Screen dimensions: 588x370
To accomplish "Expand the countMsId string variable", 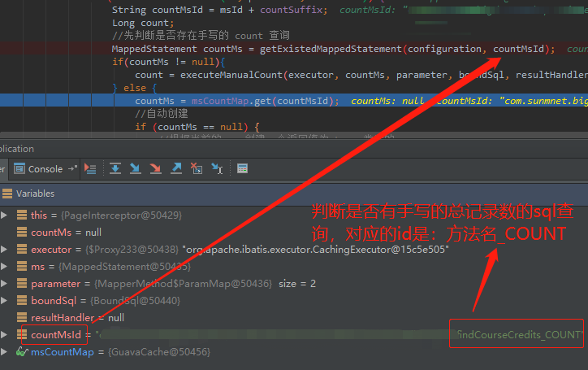I will (x=4, y=334).
